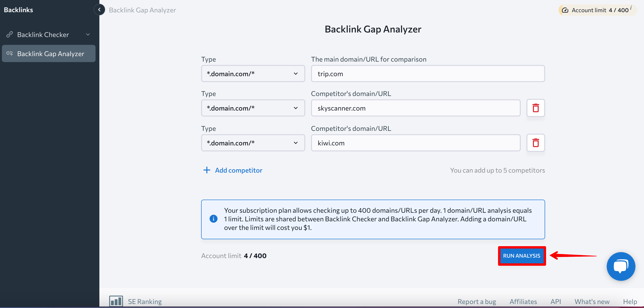Click the blue info icon in notice
This screenshot has width=644, height=308.
[213, 219]
